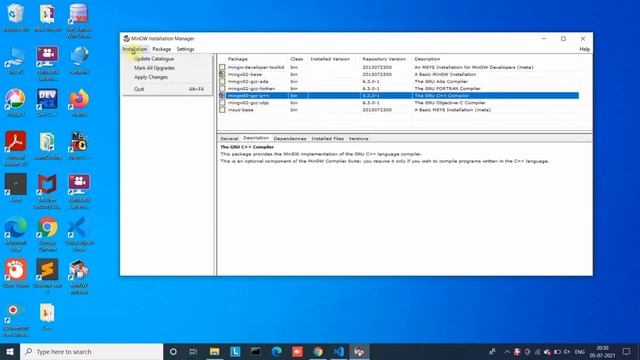The width and height of the screenshot is (640, 360).
Task: Switch to Edge on the taskbar
Action: pos(277,351)
